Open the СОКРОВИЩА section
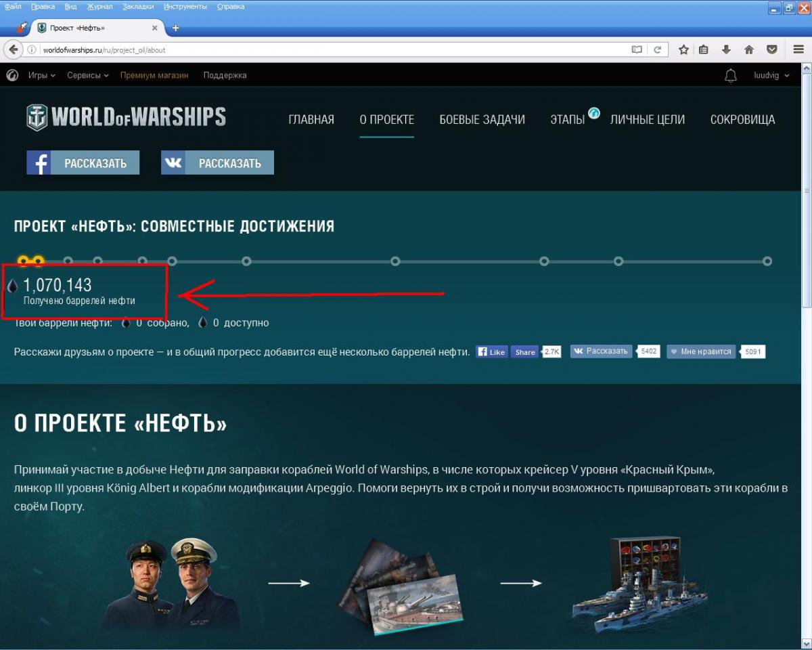The height and width of the screenshot is (650, 812). point(743,120)
